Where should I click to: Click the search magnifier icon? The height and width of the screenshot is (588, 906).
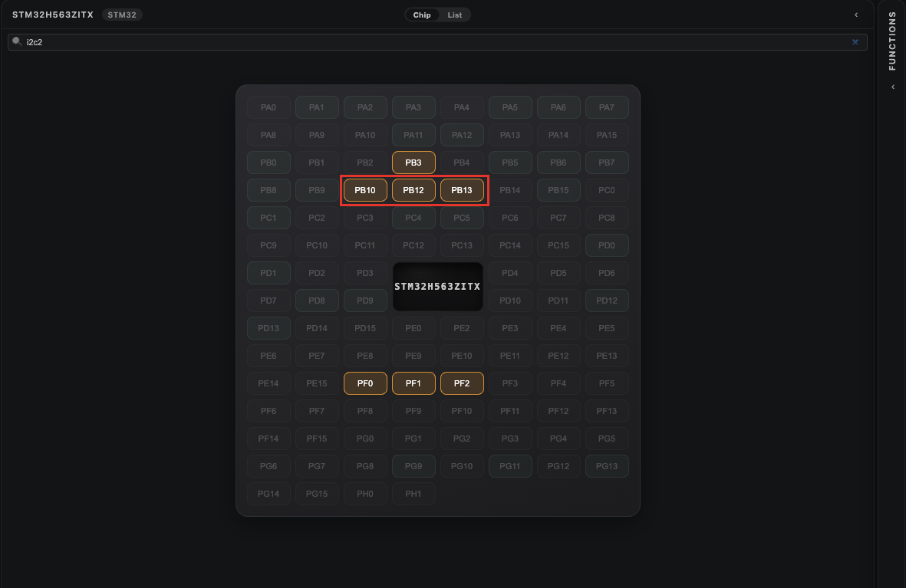(17, 41)
